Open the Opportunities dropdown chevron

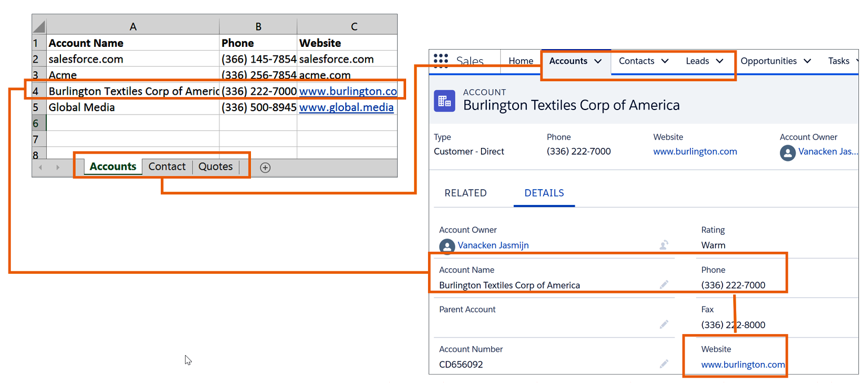click(807, 61)
